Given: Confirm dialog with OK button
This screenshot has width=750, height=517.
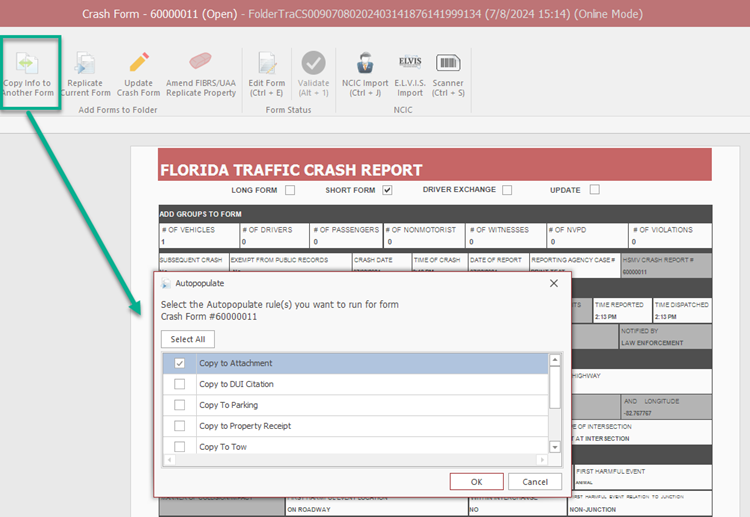Looking at the screenshot, I should [x=476, y=482].
